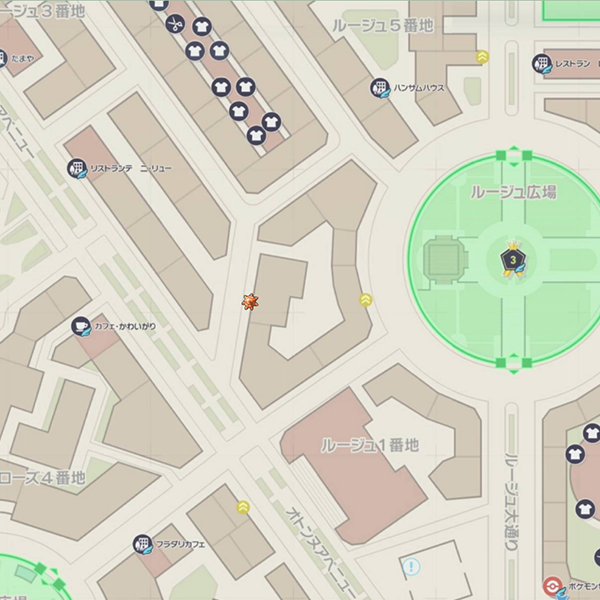Open the レストラン icon near top right
Screen dimensions: 600x600
point(541,63)
